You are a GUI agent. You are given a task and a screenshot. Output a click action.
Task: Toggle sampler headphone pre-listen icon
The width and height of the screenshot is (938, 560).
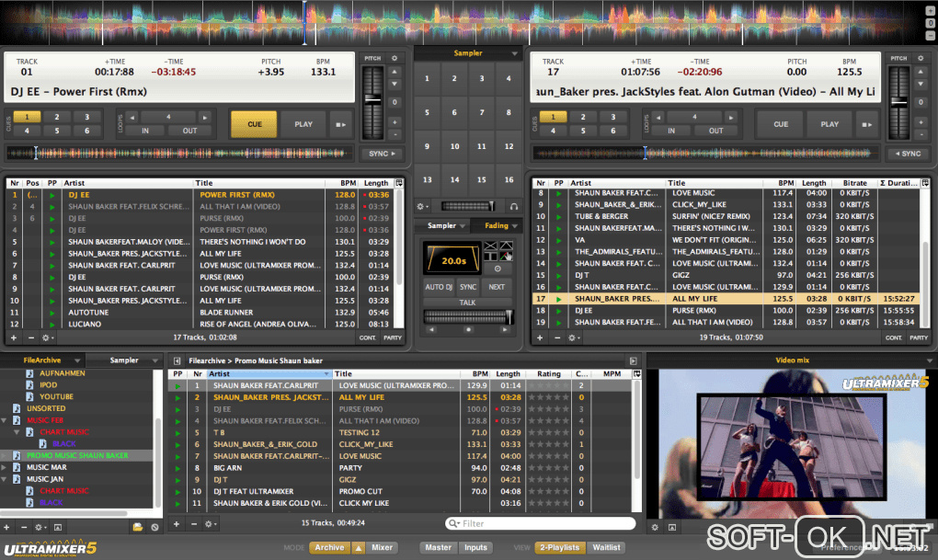(x=514, y=206)
